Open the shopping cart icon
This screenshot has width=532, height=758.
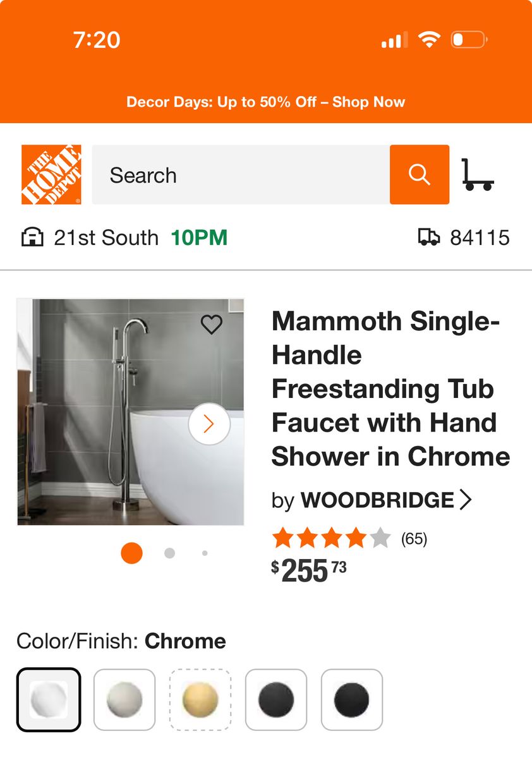coord(478,174)
